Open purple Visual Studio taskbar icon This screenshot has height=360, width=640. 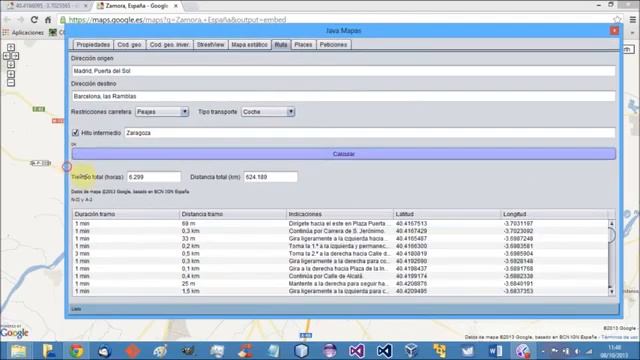coord(356,351)
